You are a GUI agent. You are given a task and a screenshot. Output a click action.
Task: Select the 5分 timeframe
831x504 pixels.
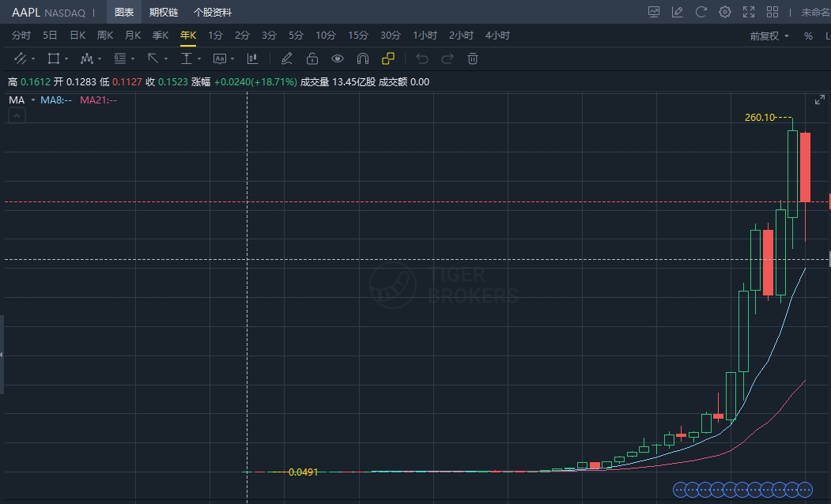(x=297, y=36)
